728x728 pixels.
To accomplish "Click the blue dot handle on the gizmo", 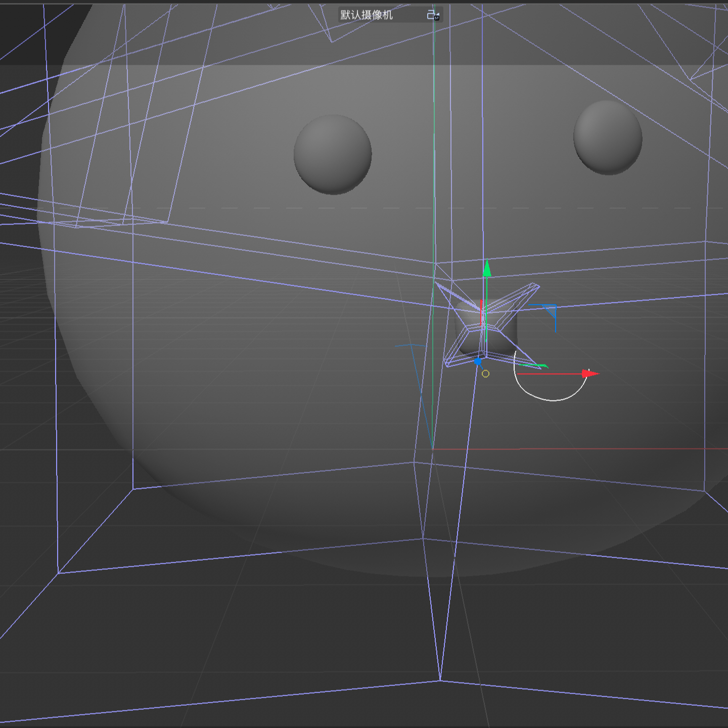I will (478, 361).
